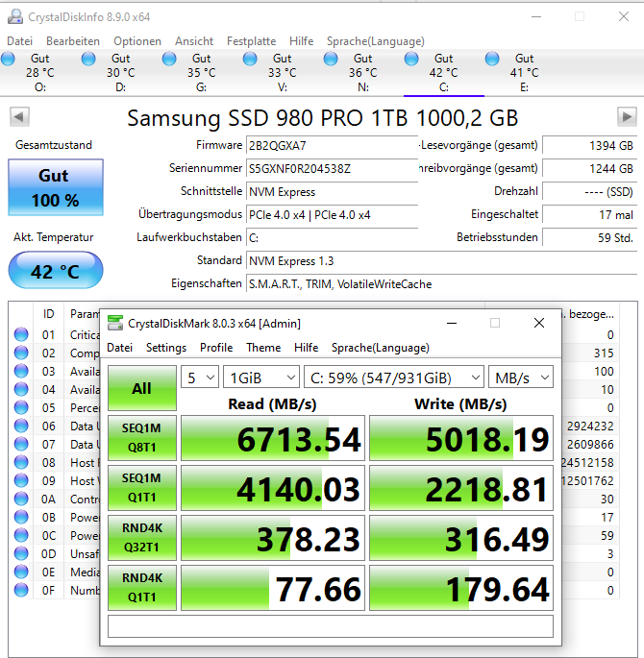This screenshot has width=644, height=658.
Task: Go to next disk with right arrow
Action: point(627,116)
